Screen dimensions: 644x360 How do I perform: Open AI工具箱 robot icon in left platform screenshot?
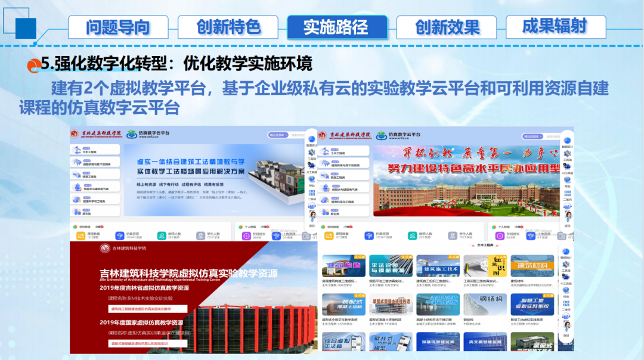312,166
